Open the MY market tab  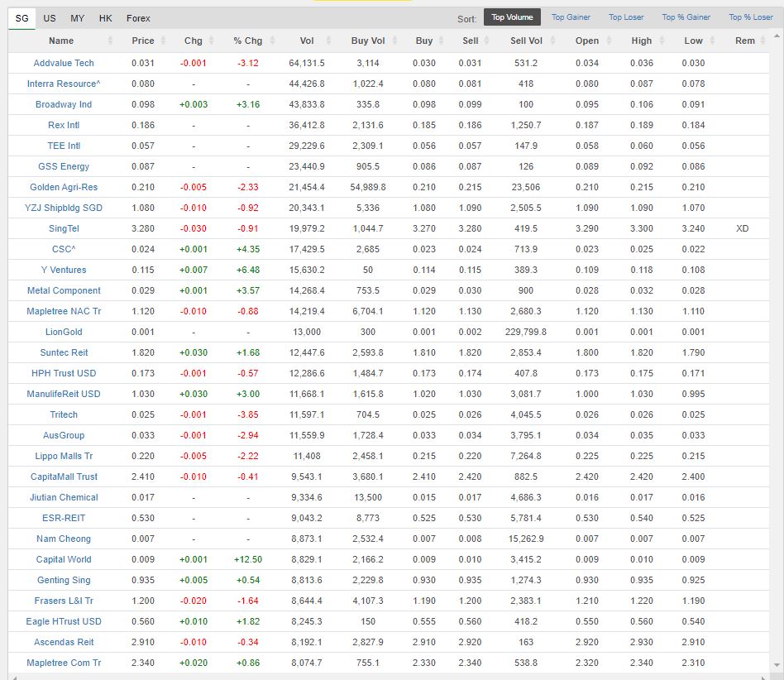[x=78, y=18]
